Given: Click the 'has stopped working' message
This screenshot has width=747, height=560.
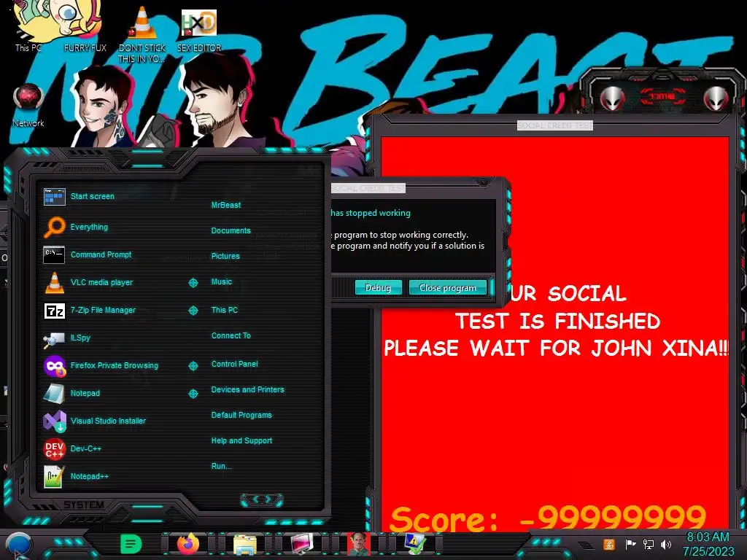Looking at the screenshot, I should [371, 213].
